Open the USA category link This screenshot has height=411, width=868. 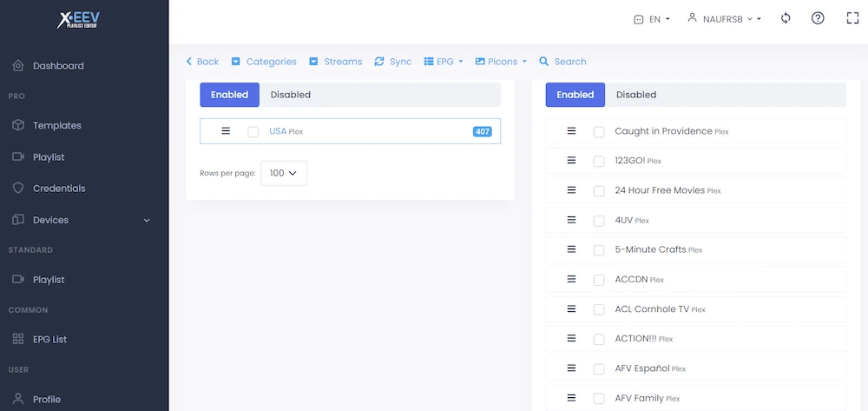[x=278, y=131]
